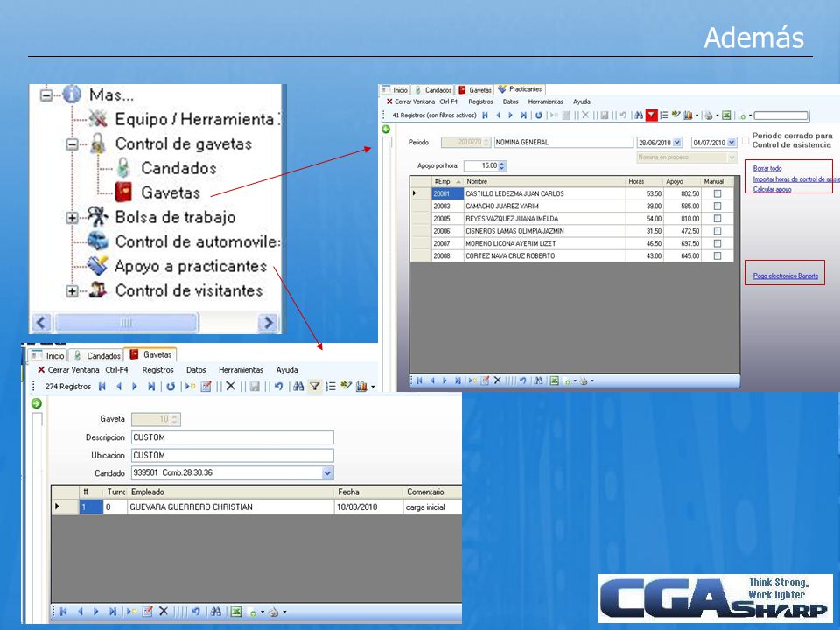Click refresh icon in Practicantes top toolbar
This screenshot has height=630, width=840.
[538, 115]
